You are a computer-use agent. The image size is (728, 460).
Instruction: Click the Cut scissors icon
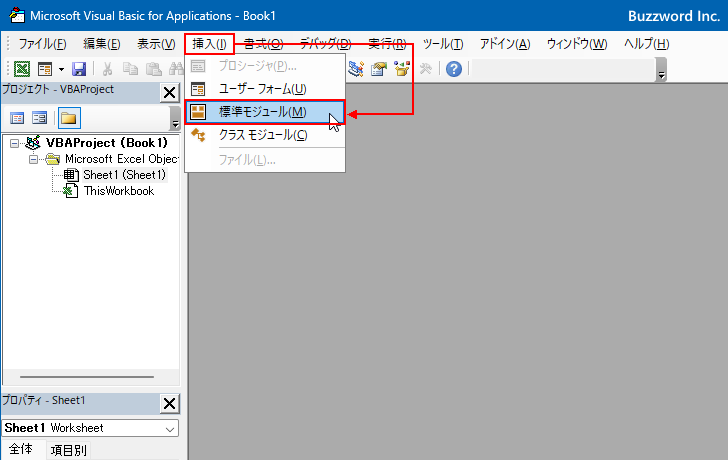107,69
